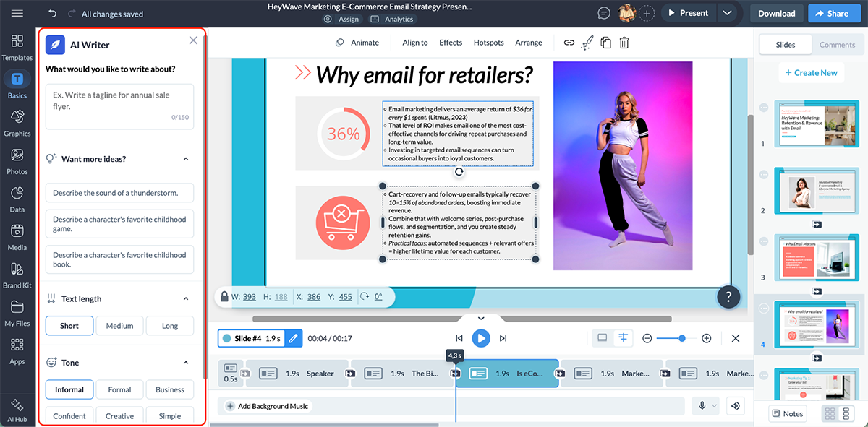868x427 pixels.
Task: Insert a hyperlink using the link icon
Action: 569,43
